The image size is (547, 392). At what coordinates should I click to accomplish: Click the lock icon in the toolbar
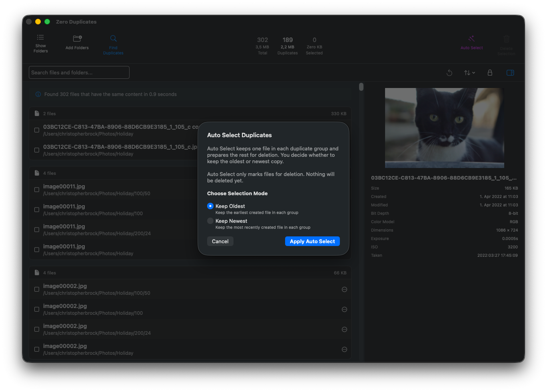tap(490, 72)
